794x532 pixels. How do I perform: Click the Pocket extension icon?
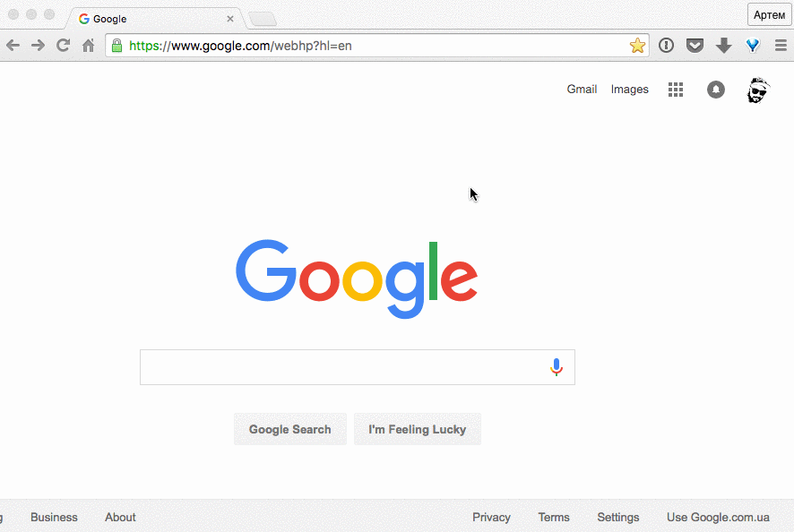[695, 46]
